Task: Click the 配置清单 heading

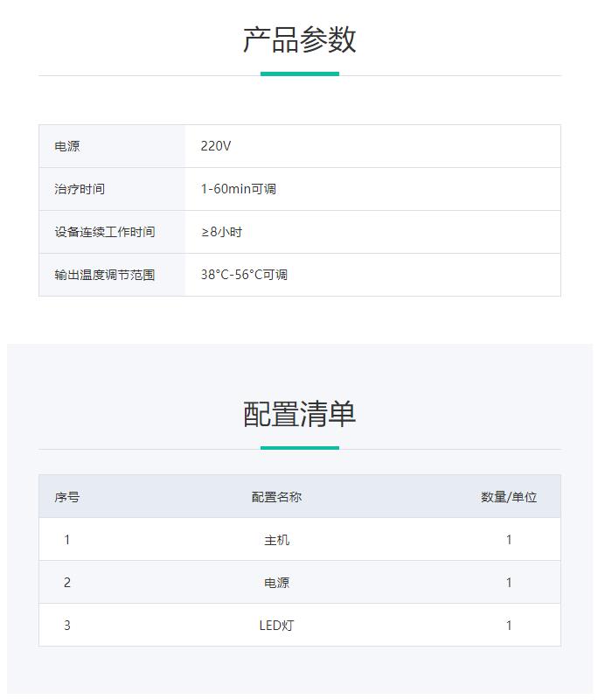Action: point(299,414)
